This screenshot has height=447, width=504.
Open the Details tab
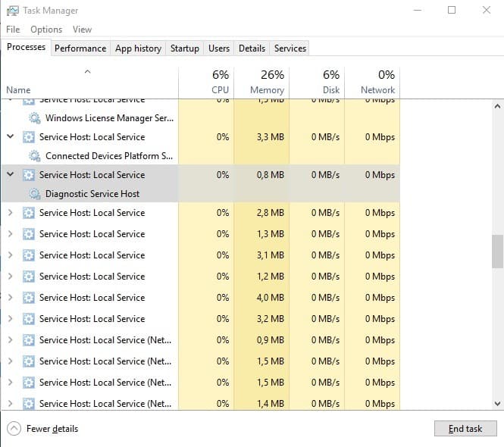[252, 48]
